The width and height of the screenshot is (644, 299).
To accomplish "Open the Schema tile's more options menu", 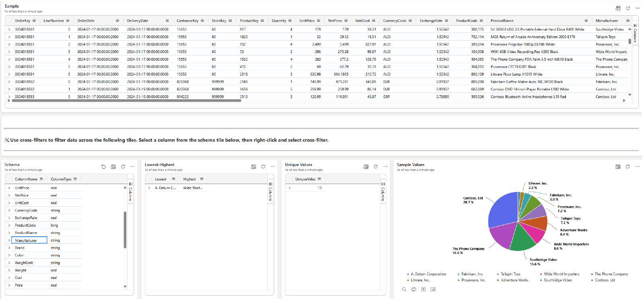I will 133,167.
